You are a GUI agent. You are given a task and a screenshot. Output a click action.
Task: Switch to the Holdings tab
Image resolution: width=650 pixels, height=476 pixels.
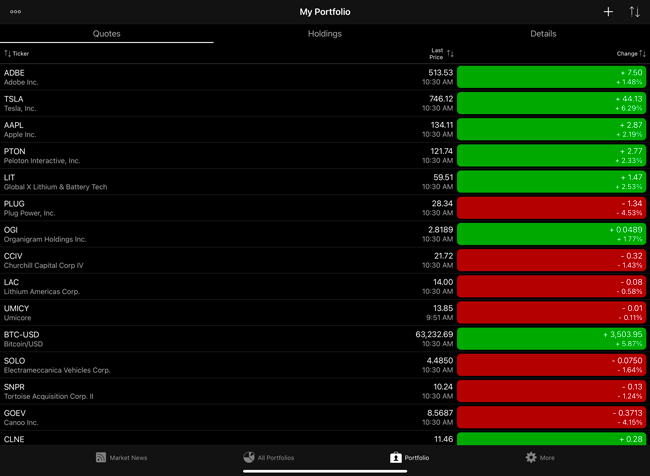325,34
